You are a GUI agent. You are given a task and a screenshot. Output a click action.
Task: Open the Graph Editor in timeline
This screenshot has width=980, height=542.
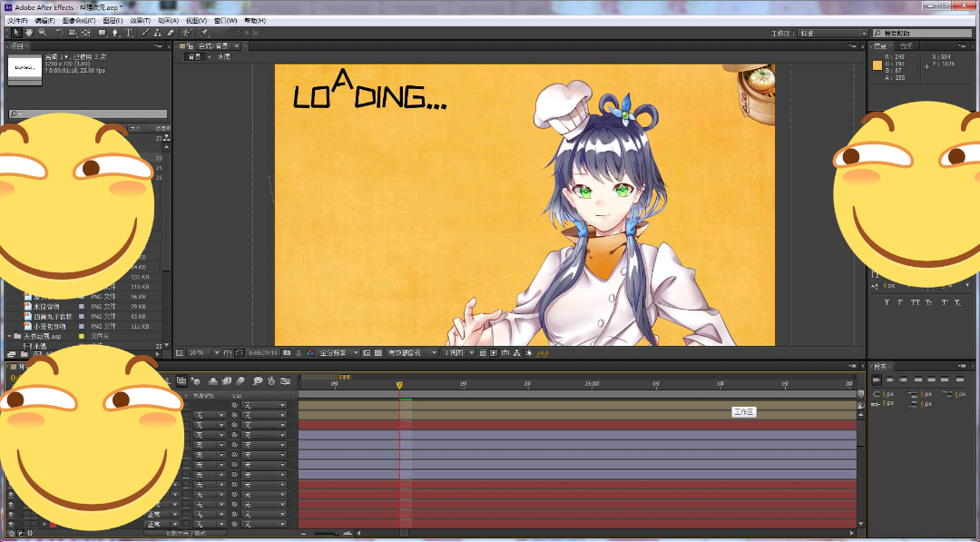click(x=286, y=380)
